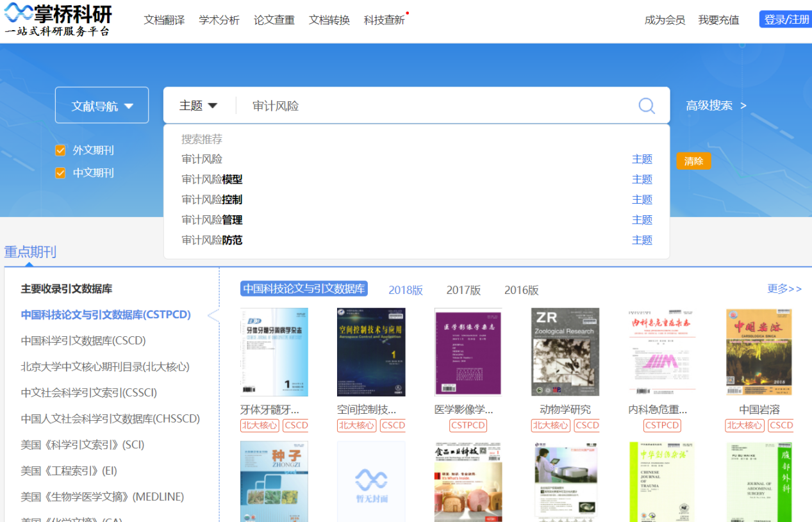
Task: Click the 空间控制技... journal title
Action: 367,410
